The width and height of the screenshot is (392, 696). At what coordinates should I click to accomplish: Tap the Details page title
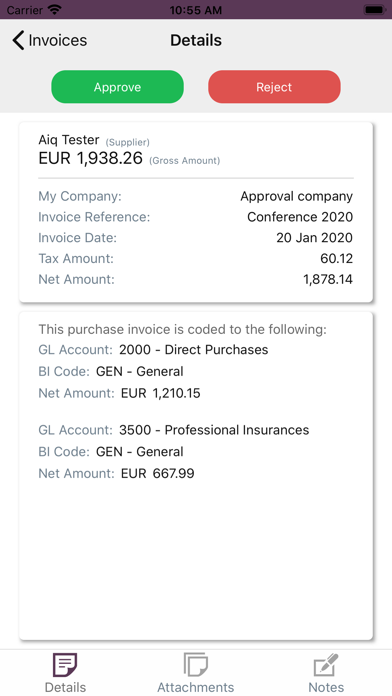click(x=196, y=40)
